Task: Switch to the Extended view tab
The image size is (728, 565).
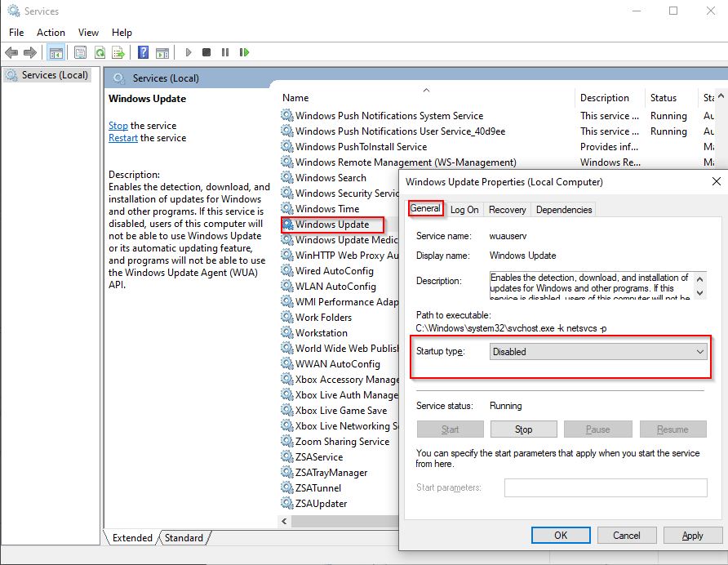Action: (x=132, y=537)
